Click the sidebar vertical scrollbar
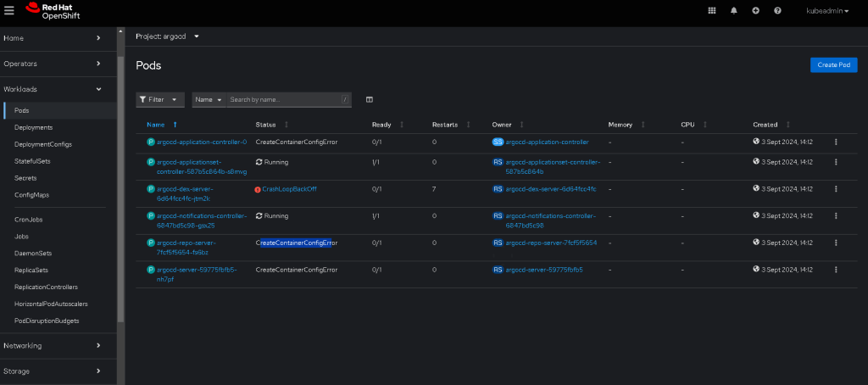 pos(120,188)
